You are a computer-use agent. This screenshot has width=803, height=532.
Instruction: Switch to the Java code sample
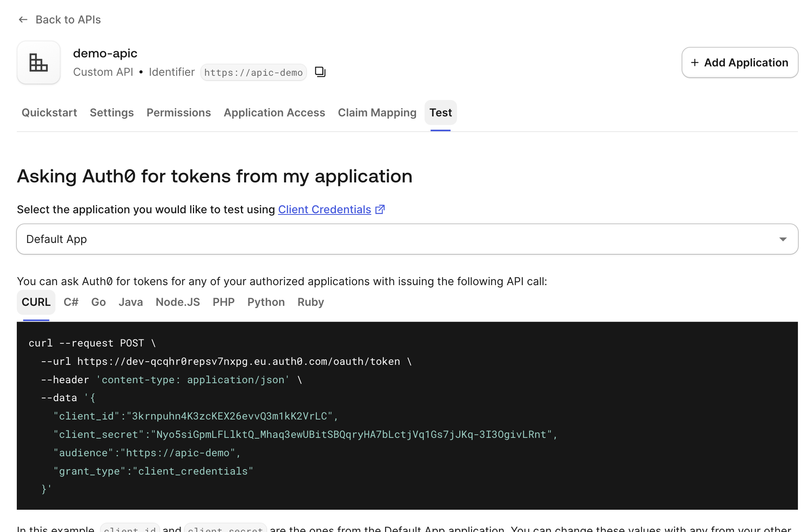(130, 302)
